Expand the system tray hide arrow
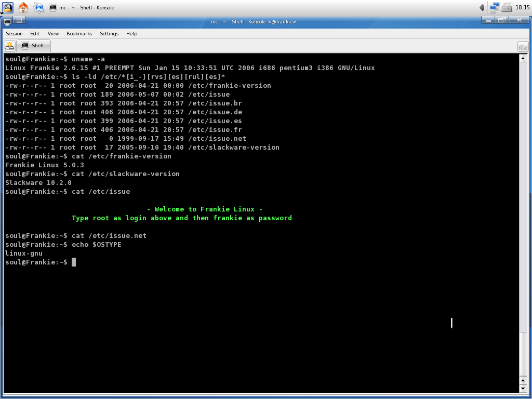Screen dimensions: 532x399 pos(482,7)
